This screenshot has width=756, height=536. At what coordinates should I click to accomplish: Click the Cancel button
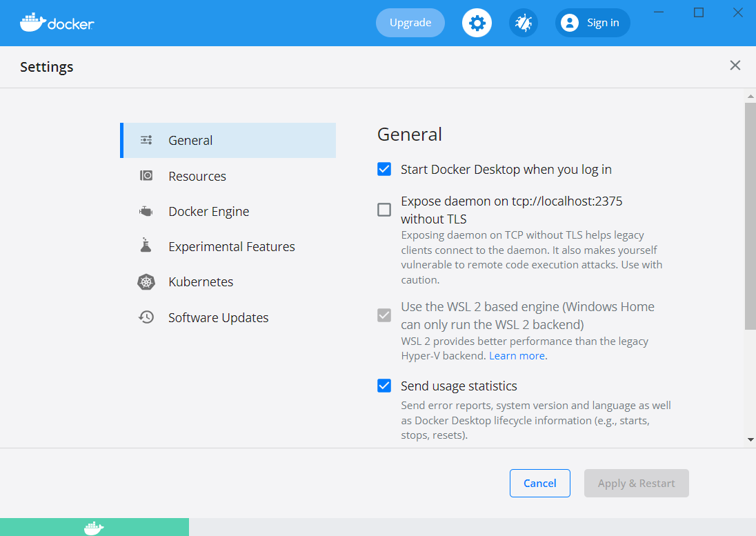pos(540,483)
